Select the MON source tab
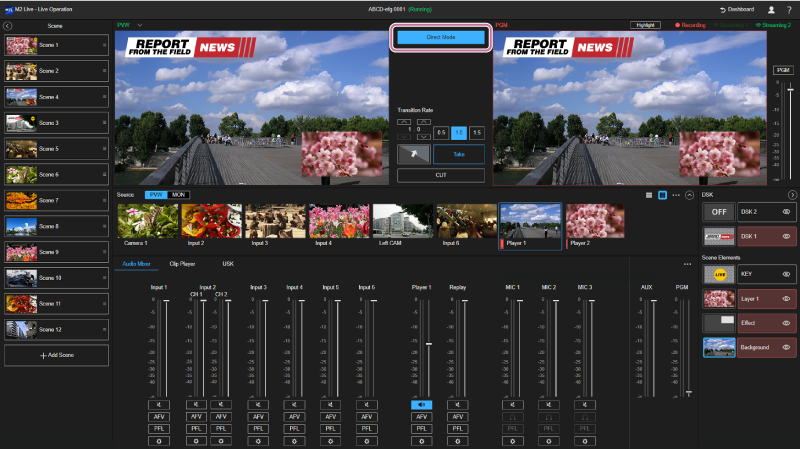 [x=178, y=195]
